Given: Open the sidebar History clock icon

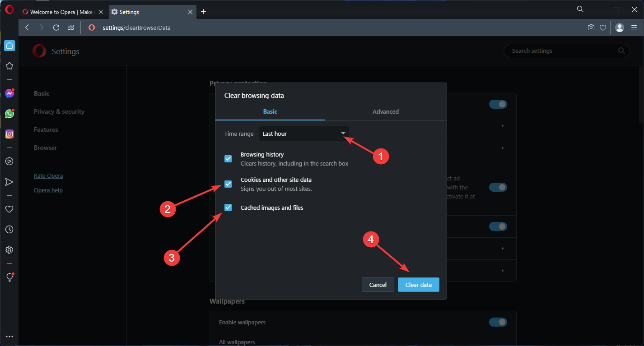Looking at the screenshot, I should (x=9, y=230).
